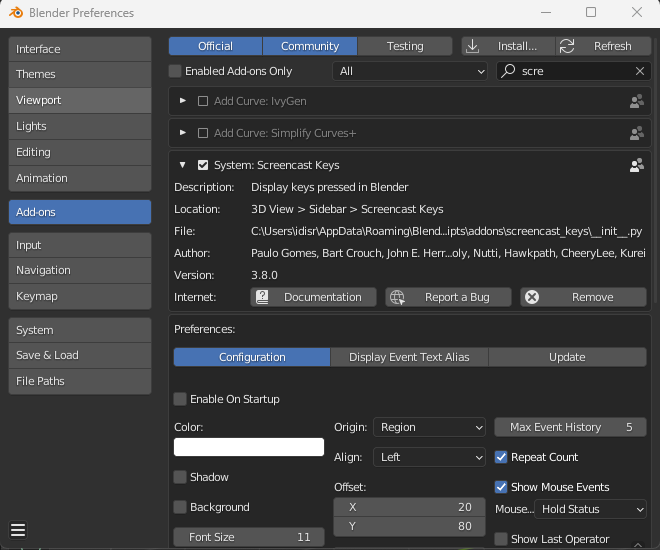Viewport: 660px width, 550px height.
Task: Click the Remove X circle icon
Action: pos(532,297)
